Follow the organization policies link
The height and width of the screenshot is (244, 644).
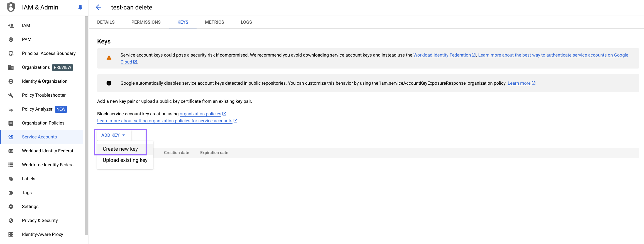200,114
